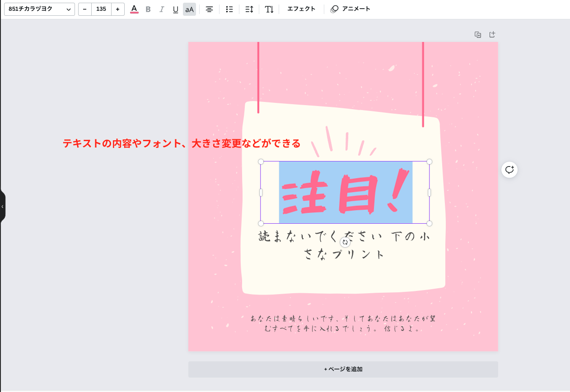Edit the font size value field
This screenshot has height=392, width=570.
point(101,9)
